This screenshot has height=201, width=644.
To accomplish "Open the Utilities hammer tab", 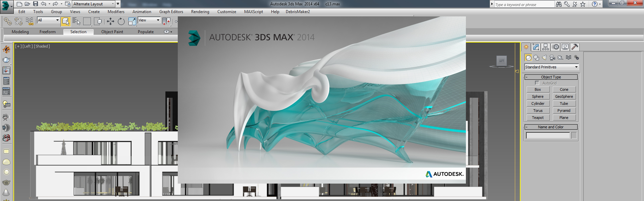I will pos(575,47).
